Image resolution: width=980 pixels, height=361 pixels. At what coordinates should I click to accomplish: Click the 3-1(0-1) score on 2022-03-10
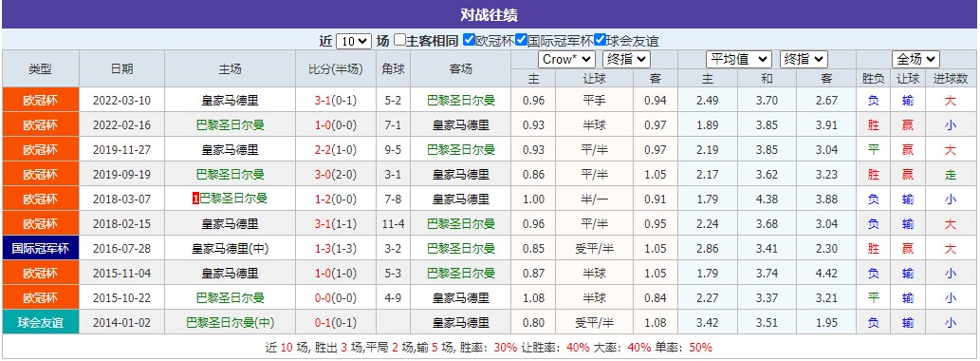pos(336,100)
